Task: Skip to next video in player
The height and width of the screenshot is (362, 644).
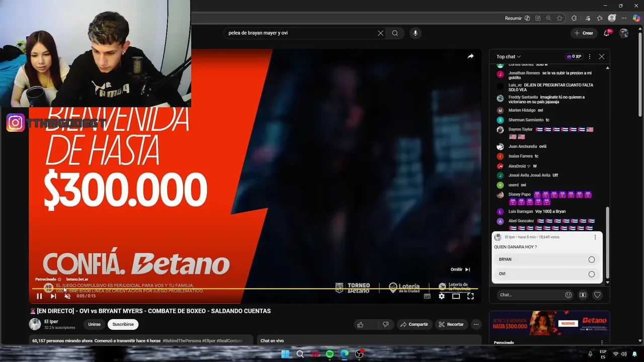Action: click(x=53, y=296)
